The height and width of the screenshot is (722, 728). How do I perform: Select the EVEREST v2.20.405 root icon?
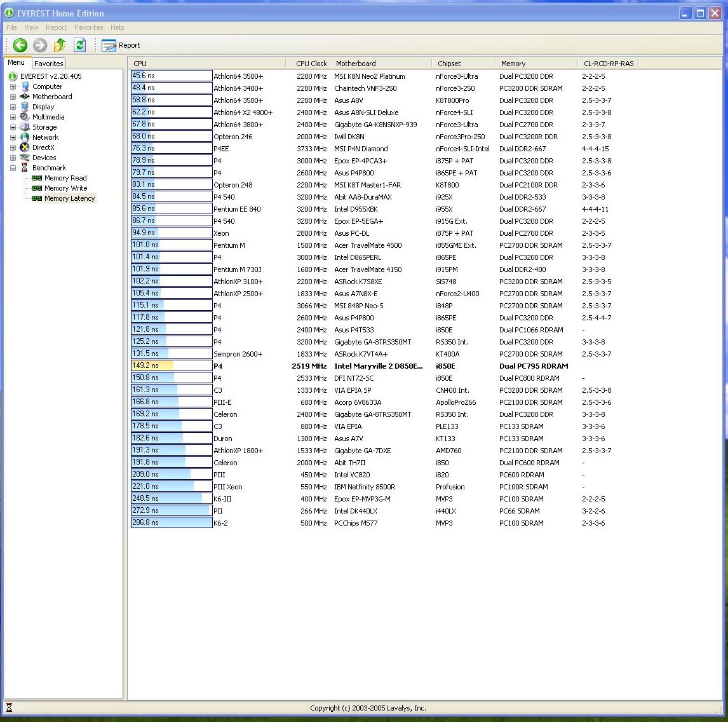point(13,76)
